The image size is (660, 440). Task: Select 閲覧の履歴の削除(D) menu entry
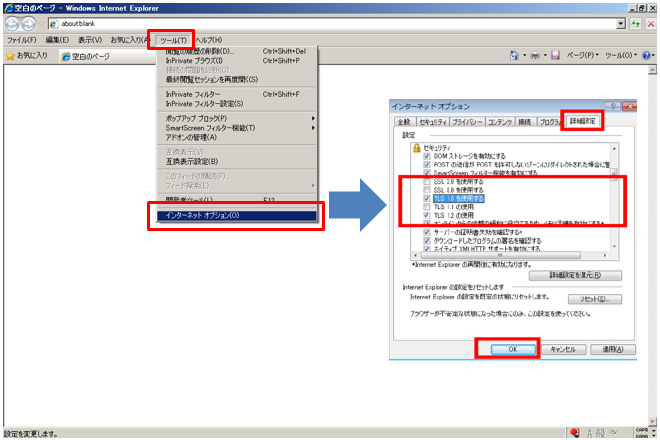point(237,51)
